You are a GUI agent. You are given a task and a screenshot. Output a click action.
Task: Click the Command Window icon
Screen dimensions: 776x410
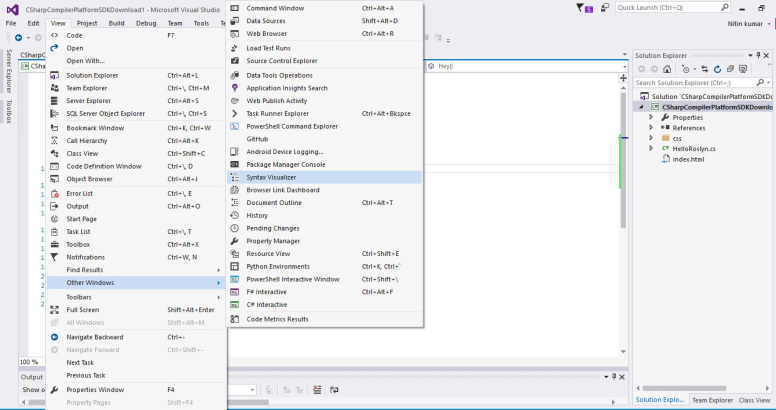(x=235, y=8)
